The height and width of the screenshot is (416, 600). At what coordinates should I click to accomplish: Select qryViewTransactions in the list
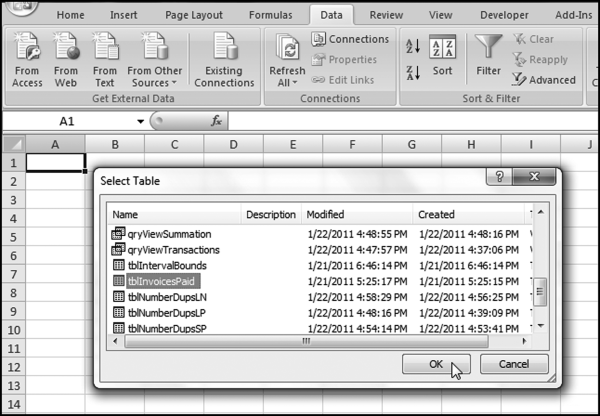coord(173,250)
